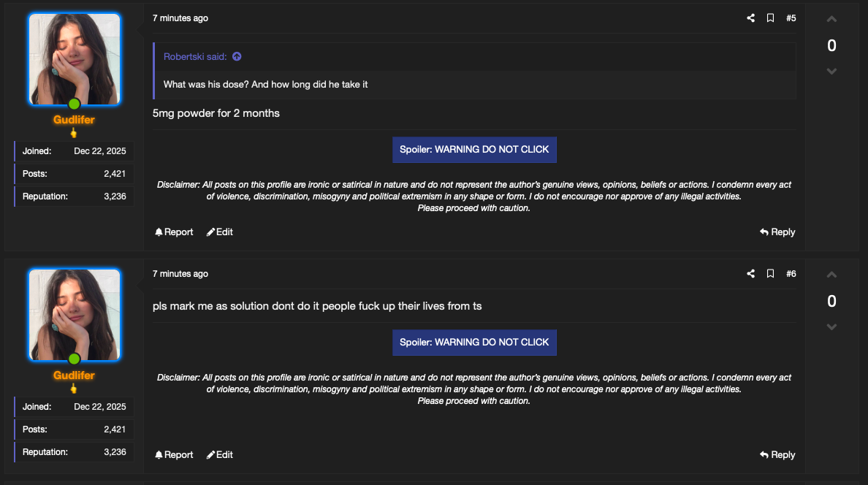Expand the spoiler in post #5
868x485 pixels.
pyautogui.click(x=474, y=150)
